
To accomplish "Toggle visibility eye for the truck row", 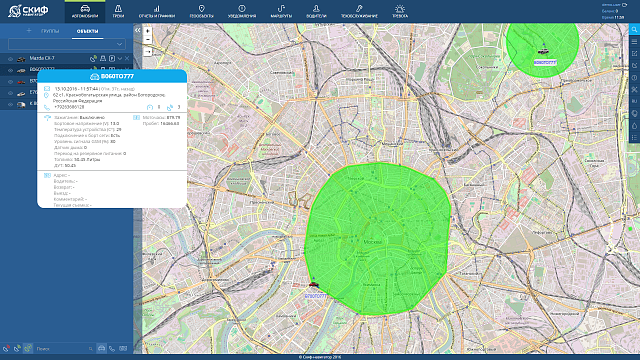I will (10, 104).
